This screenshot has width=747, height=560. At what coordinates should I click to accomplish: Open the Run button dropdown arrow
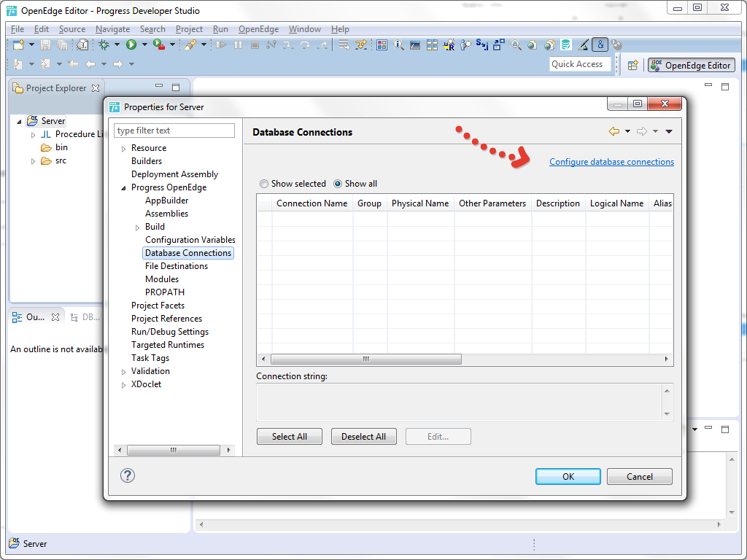pyautogui.click(x=144, y=44)
